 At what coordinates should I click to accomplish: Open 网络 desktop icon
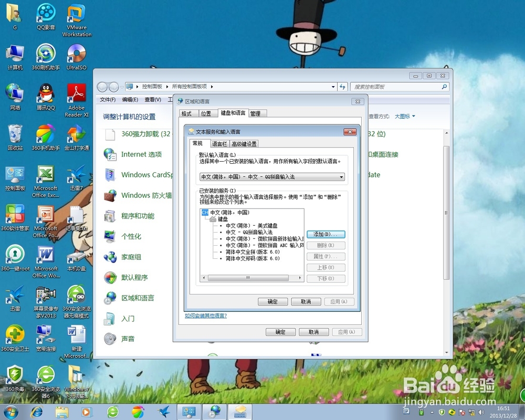pos(15,97)
